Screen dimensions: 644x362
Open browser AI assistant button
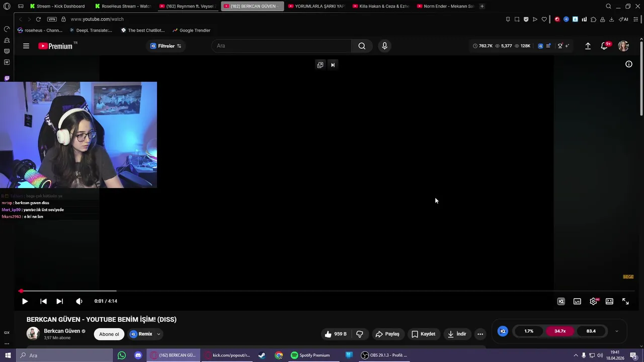coord(624,19)
